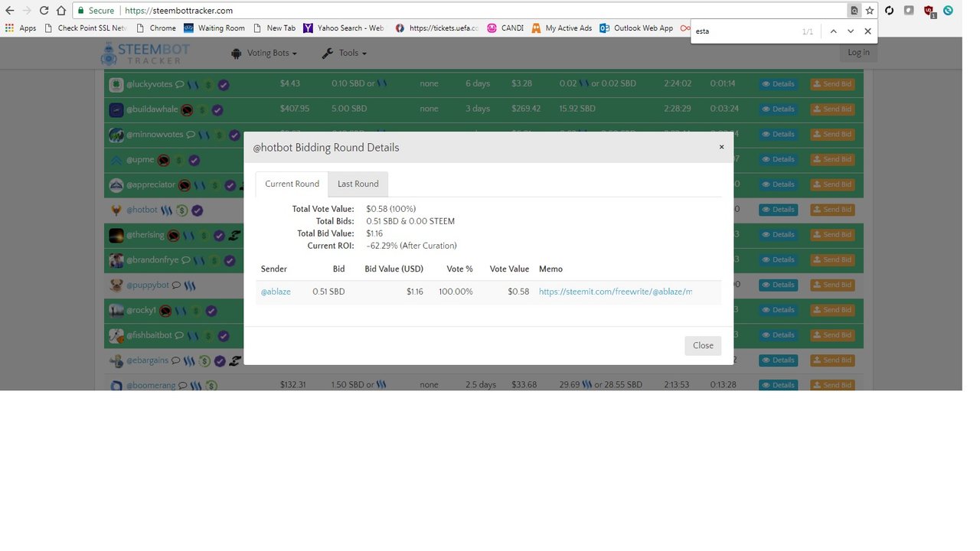Close the find bar
The height and width of the screenshot is (551, 980).
[867, 31]
